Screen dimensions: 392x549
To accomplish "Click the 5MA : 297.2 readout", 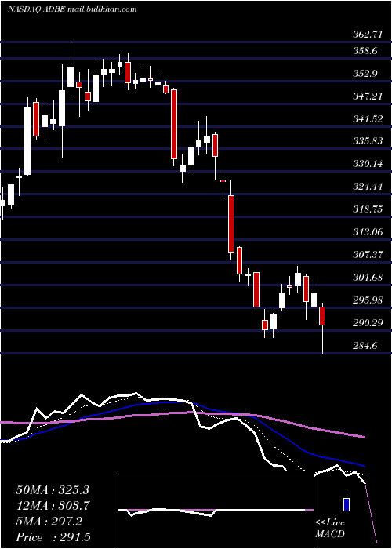I will [49, 522].
